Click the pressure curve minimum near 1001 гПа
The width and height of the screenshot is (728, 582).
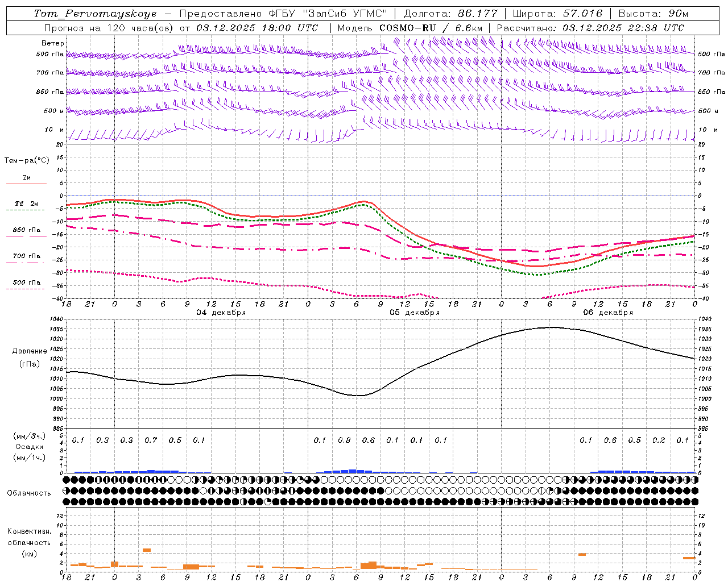pos(358,395)
